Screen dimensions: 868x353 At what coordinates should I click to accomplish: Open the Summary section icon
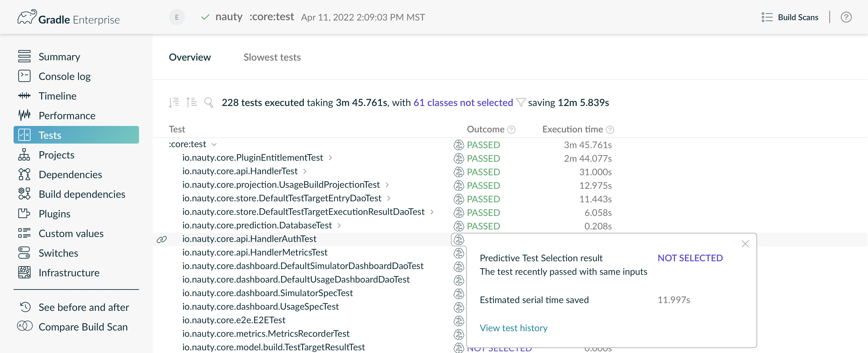pos(24,57)
